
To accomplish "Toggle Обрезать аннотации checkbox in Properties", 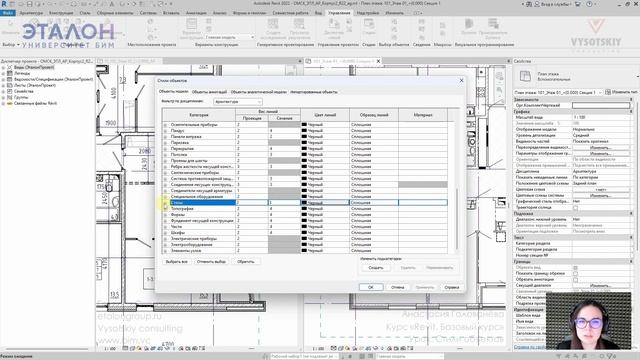I will pos(575,280).
